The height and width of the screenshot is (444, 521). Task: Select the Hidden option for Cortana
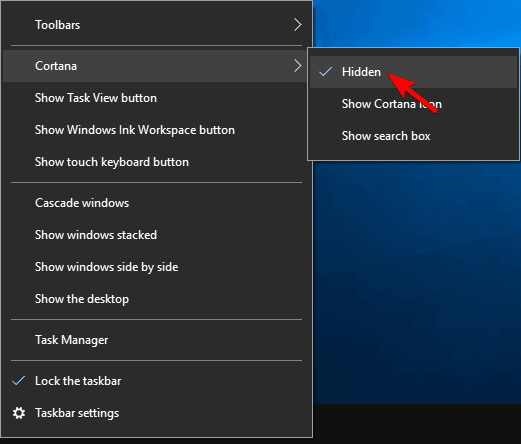coord(413,72)
